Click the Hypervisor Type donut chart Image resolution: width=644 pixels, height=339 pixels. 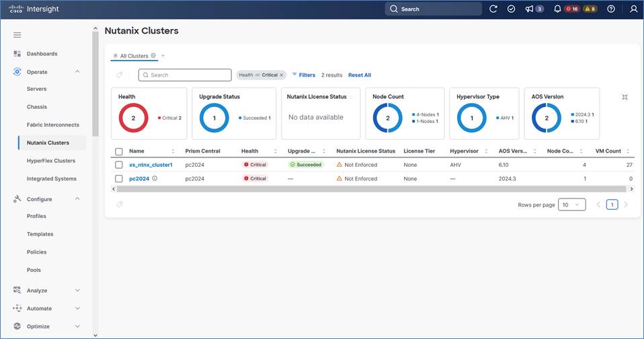pos(471,118)
